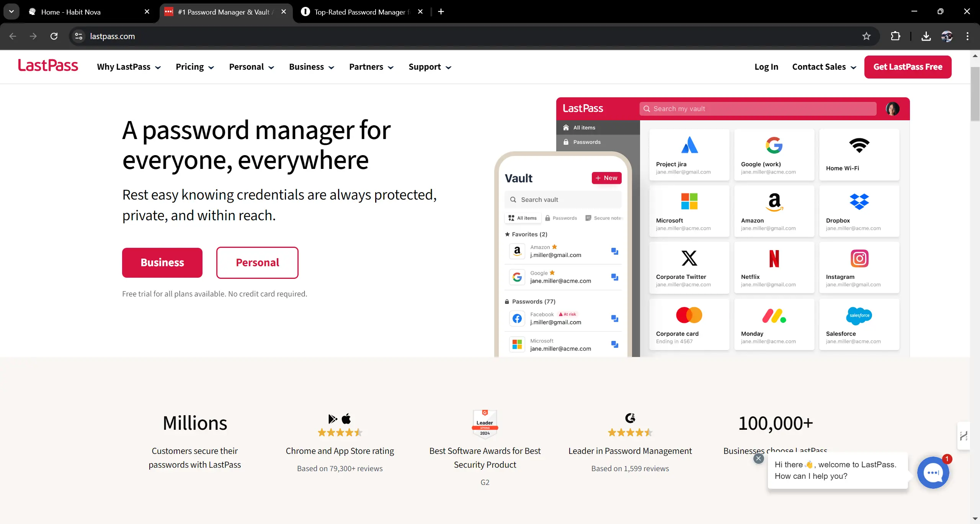Expand the Partners menu

point(371,67)
